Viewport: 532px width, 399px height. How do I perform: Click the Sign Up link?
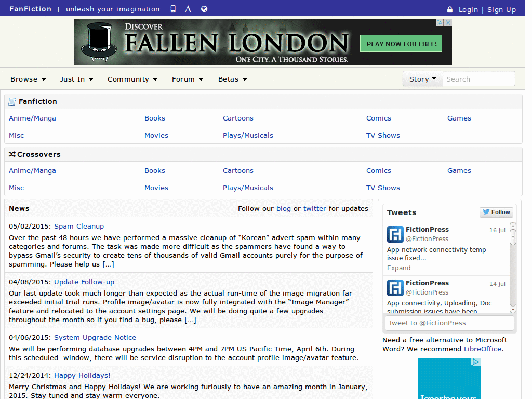pos(501,9)
